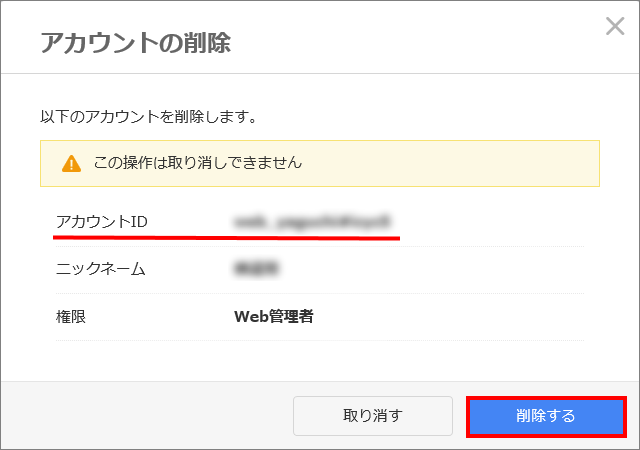This screenshot has height=450, width=640.
Task: Select the アカウントID label
Action: pyautogui.click(x=102, y=222)
